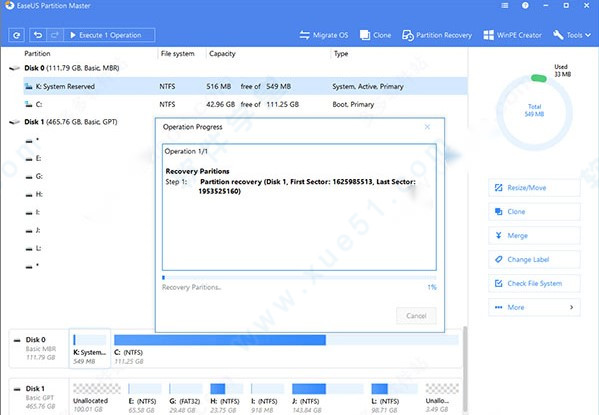The height and width of the screenshot is (415, 599).
Task: Select G: (FAT32) block in Disk 1 map
Action: pyautogui.click(x=185, y=398)
